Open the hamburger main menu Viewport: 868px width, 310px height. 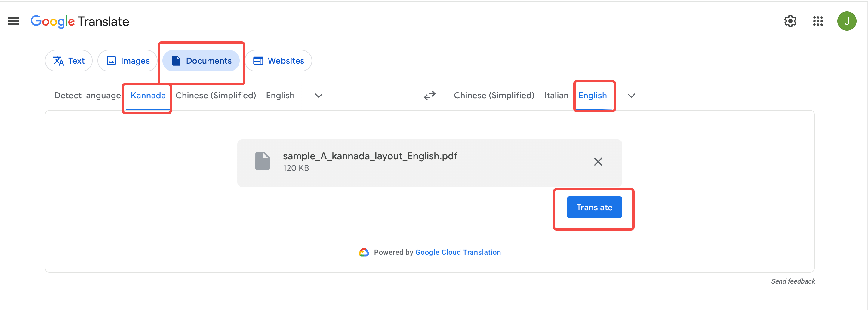[x=14, y=21]
